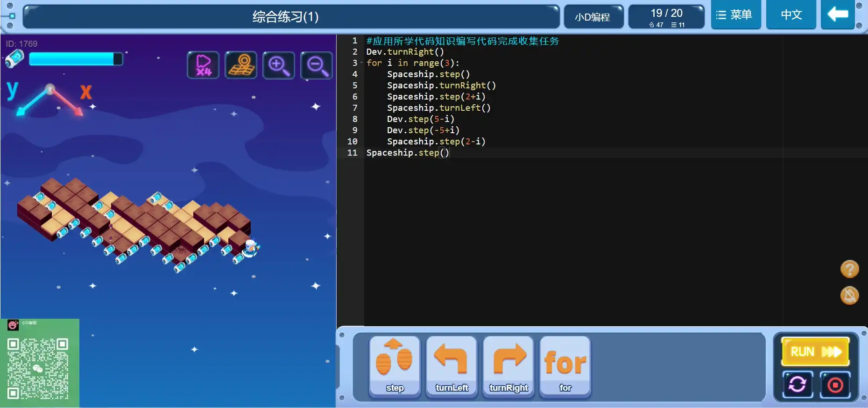Open the 19 / 20 level progress selector
Viewport: 868px width, 408px height.
point(666,17)
